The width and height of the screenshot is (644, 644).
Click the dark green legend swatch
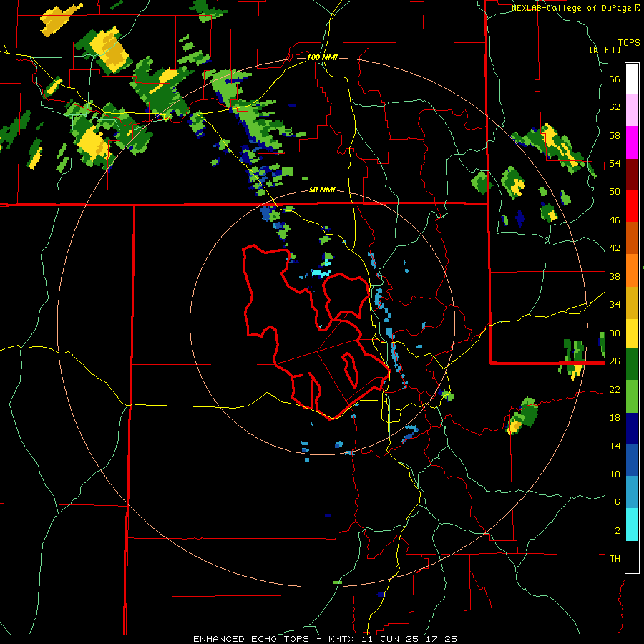tap(632, 364)
